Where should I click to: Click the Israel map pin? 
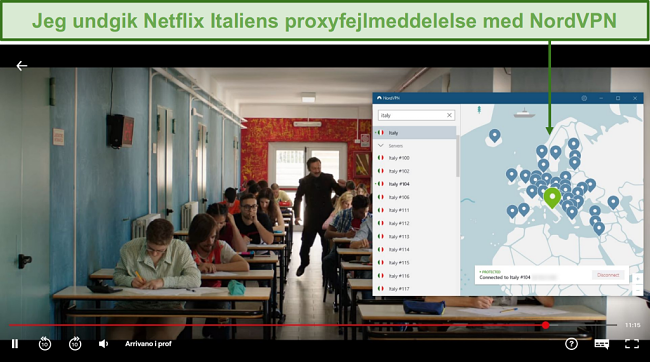(x=599, y=228)
